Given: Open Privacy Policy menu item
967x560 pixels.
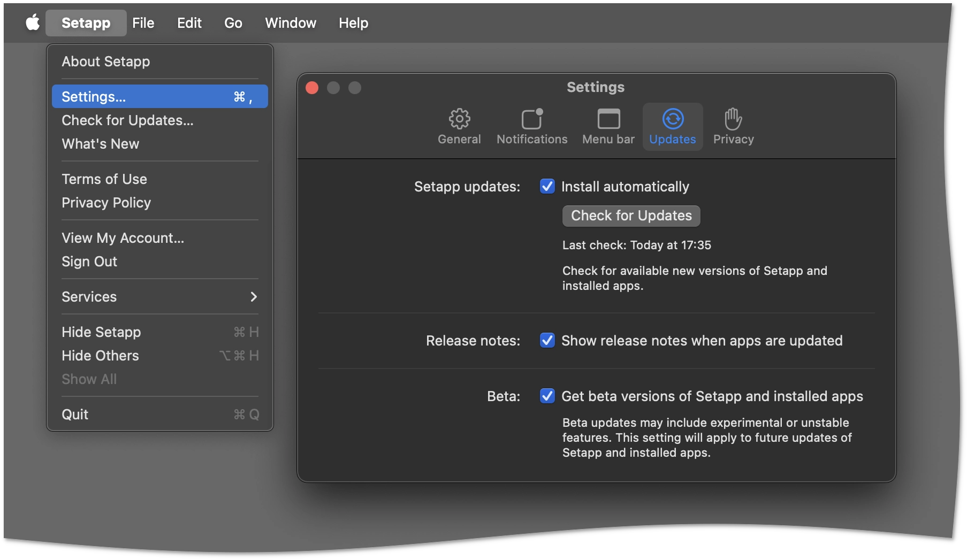Looking at the screenshot, I should click(160, 203).
